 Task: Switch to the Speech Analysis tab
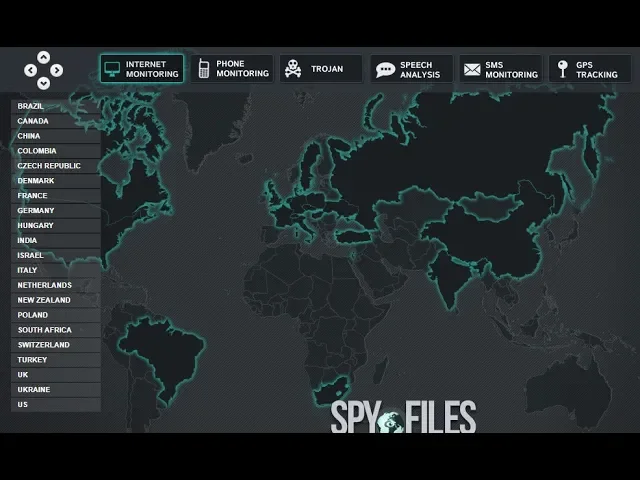411,69
